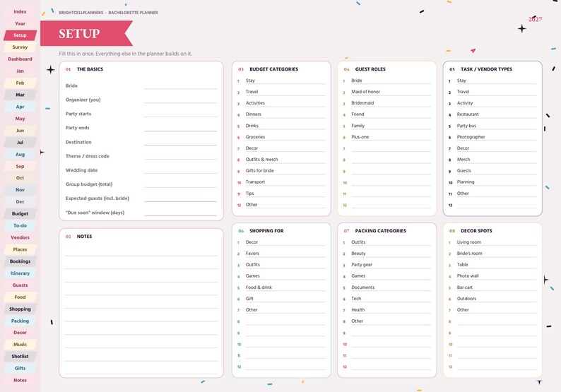
Task: Go to the Gifts tab
Action: coord(20,368)
